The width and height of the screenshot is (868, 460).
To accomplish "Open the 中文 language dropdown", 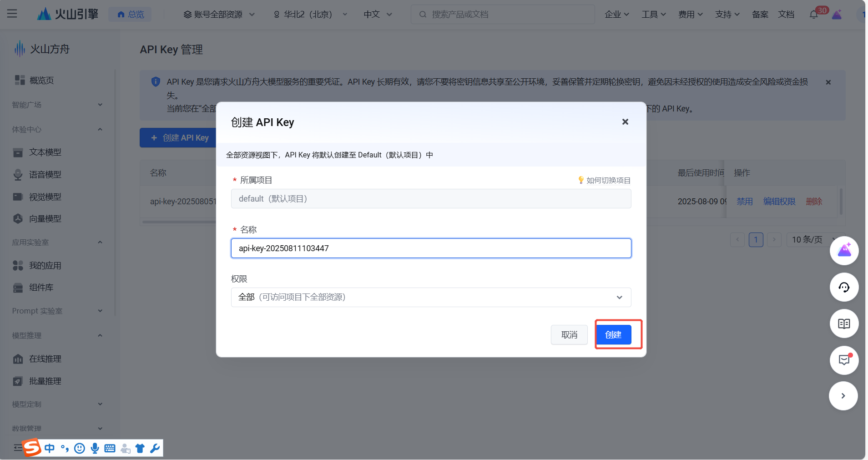I will (x=378, y=15).
